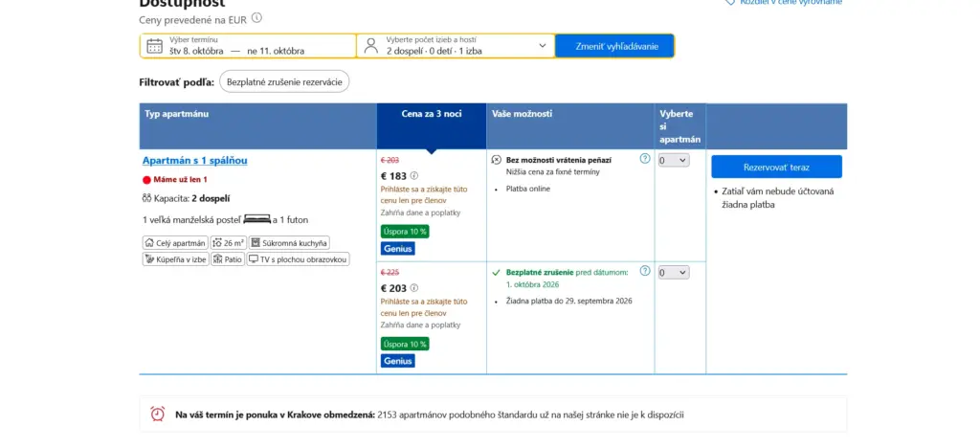The width and height of the screenshot is (980, 448).
Task: Open quantity dropdown for free cancellation option
Action: coord(673,273)
